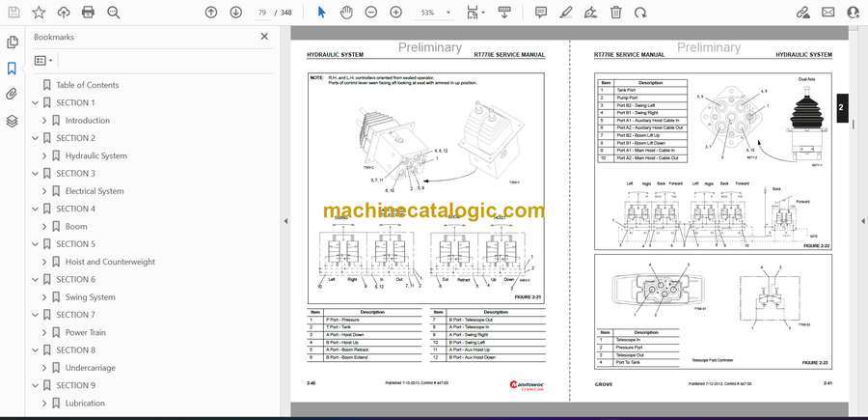Print the document with the printer icon

click(88, 13)
